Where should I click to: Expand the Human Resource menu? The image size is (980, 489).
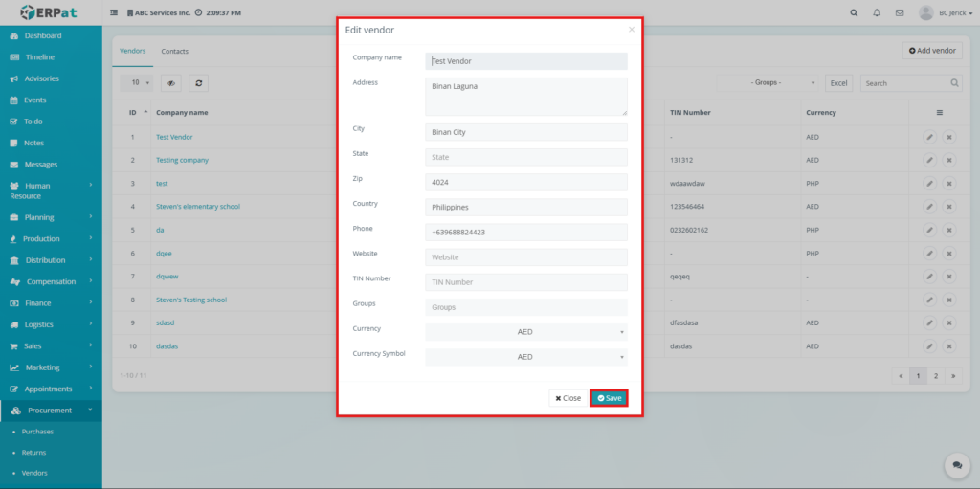click(x=51, y=190)
